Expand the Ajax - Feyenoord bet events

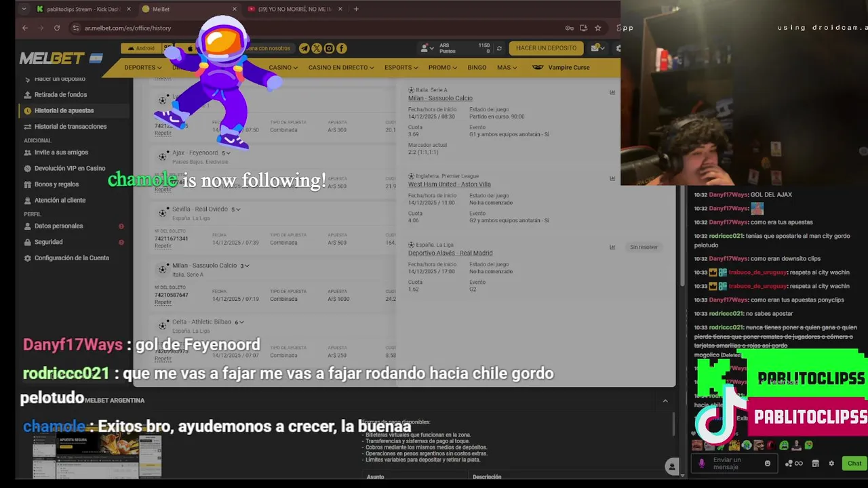226,153
